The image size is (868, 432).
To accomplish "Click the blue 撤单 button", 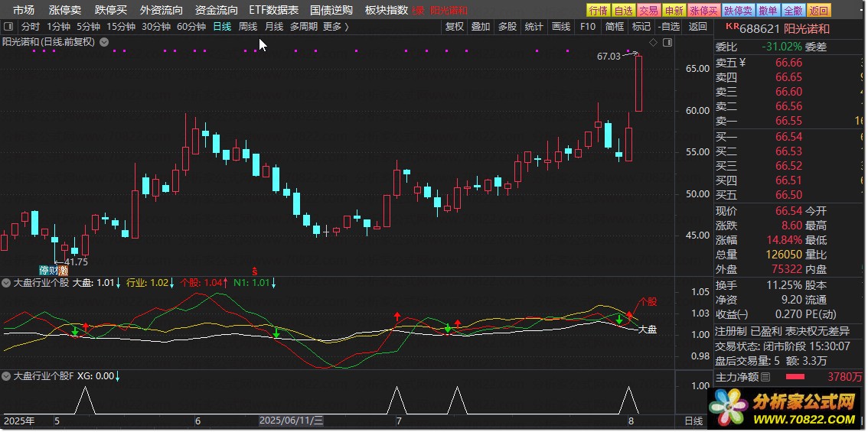I will coord(768,11).
